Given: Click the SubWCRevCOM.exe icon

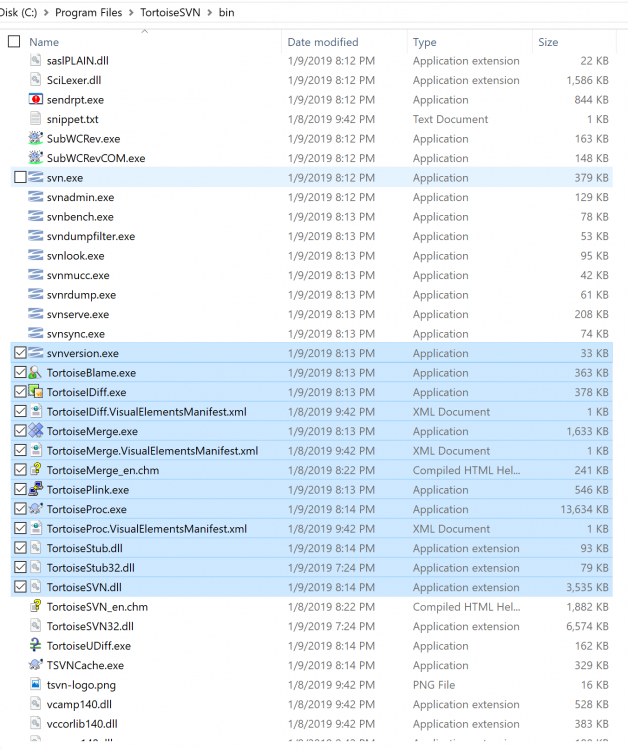Looking at the screenshot, I should pos(35,158).
